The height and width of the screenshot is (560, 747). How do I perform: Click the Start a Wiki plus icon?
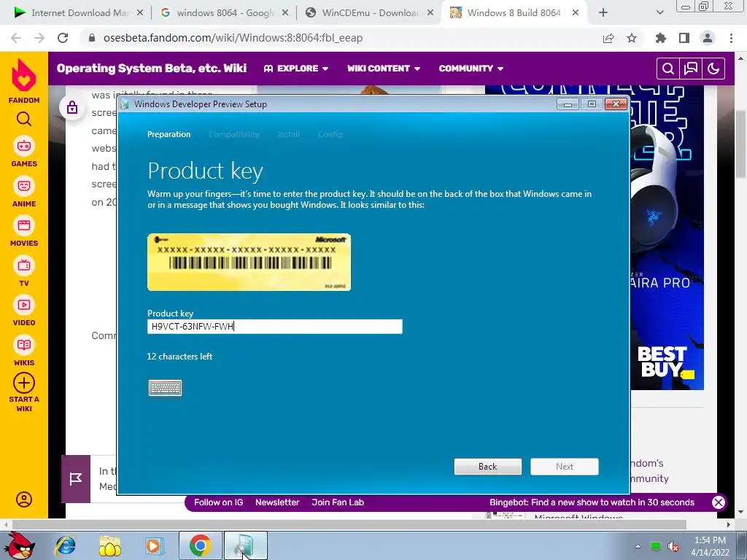[24, 383]
